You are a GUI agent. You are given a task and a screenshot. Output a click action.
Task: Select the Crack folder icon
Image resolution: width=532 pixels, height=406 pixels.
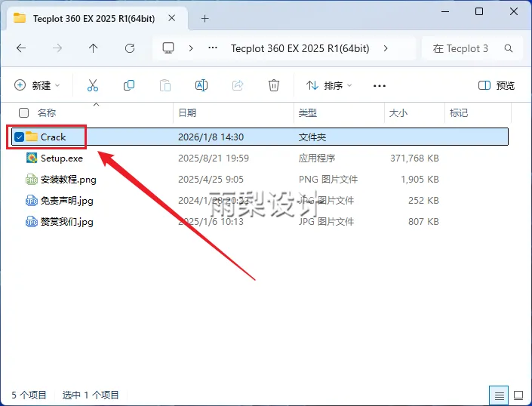click(32, 137)
